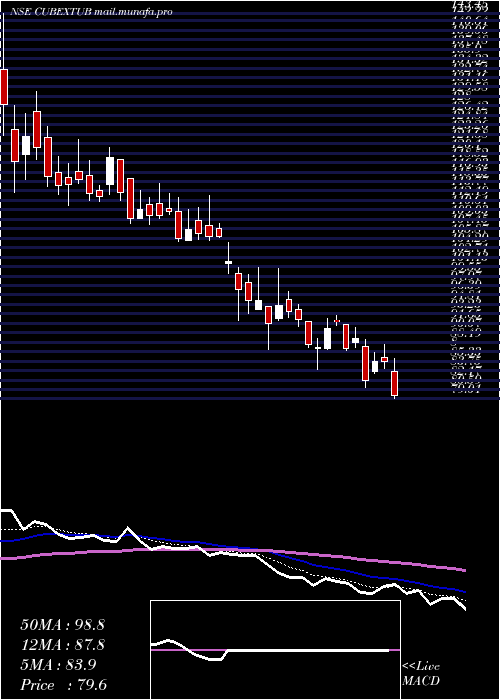Click inside the MACD indicator box

275,650
